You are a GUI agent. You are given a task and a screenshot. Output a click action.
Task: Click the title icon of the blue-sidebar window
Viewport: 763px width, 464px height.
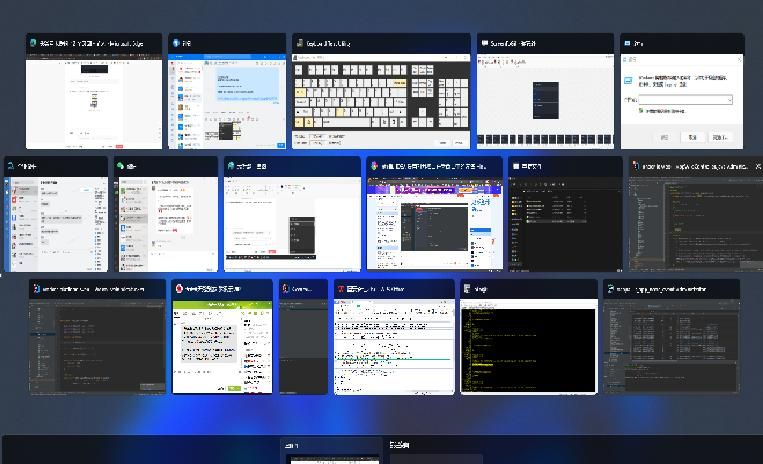[x=11, y=166]
